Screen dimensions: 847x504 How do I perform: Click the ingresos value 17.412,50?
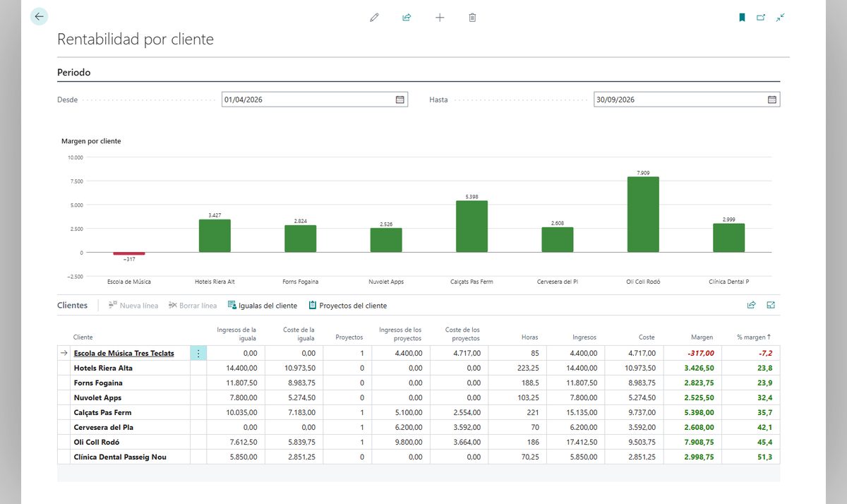[x=581, y=442]
